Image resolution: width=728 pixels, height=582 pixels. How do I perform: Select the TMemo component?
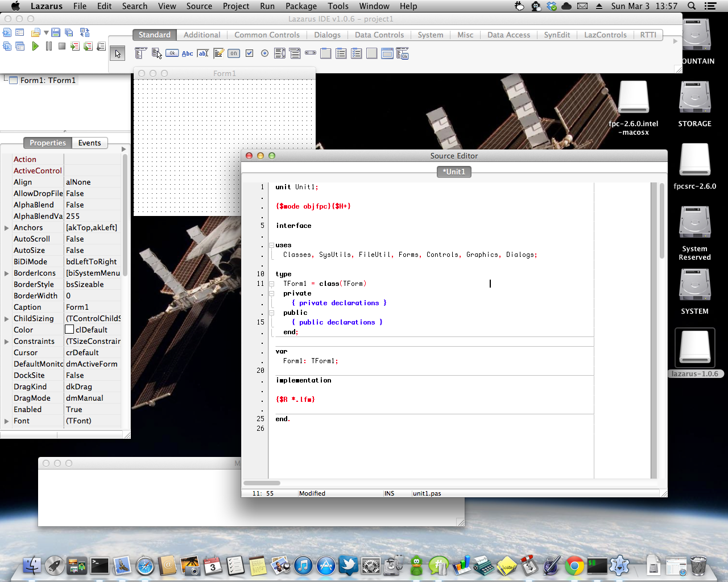point(218,53)
